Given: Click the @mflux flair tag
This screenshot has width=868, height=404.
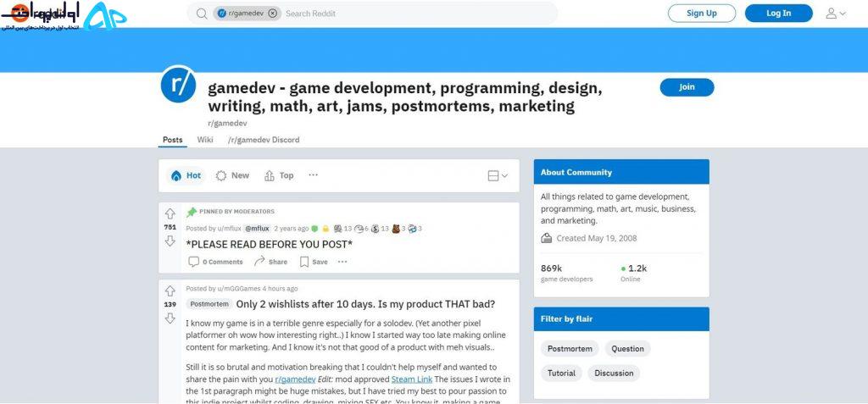Looking at the screenshot, I should 257,228.
